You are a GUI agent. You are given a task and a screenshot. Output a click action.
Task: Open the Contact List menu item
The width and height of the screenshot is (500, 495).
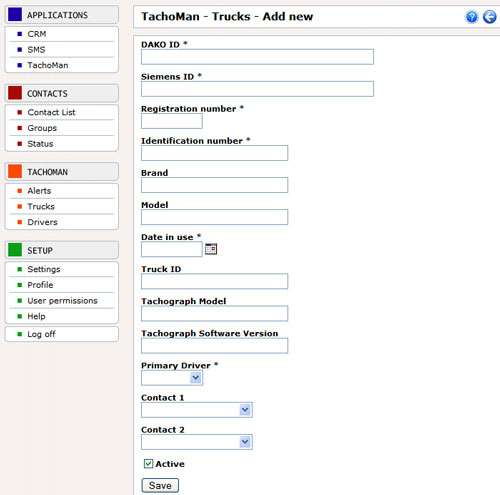coord(51,112)
